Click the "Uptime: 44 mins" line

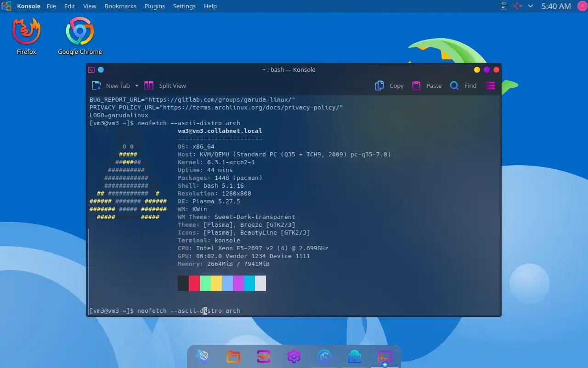click(x=205, y=170)
